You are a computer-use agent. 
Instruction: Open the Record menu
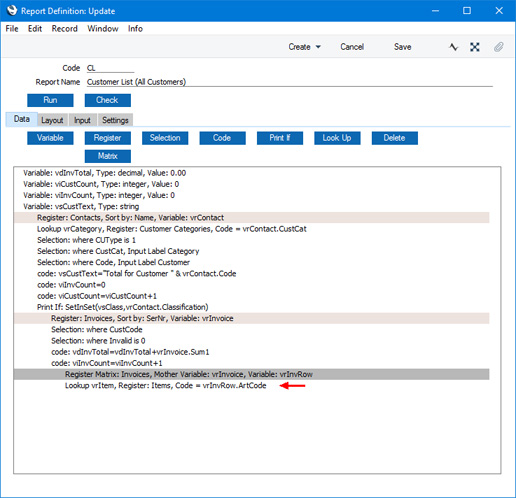click(x=65, y=29)
